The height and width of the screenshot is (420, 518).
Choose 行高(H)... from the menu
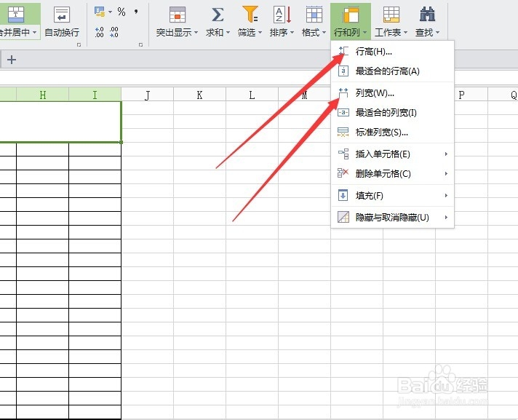click(392, 52)
